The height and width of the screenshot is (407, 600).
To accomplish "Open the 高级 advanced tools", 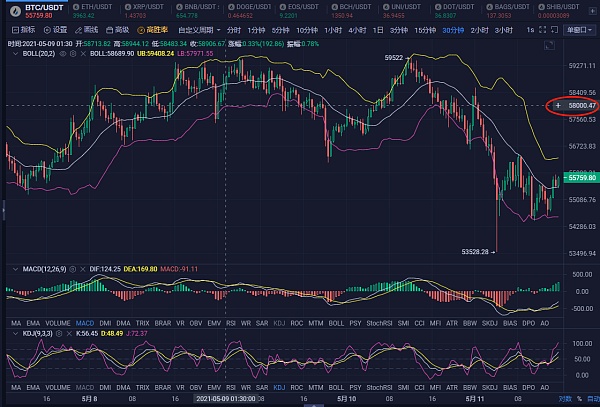I will 117,30.
